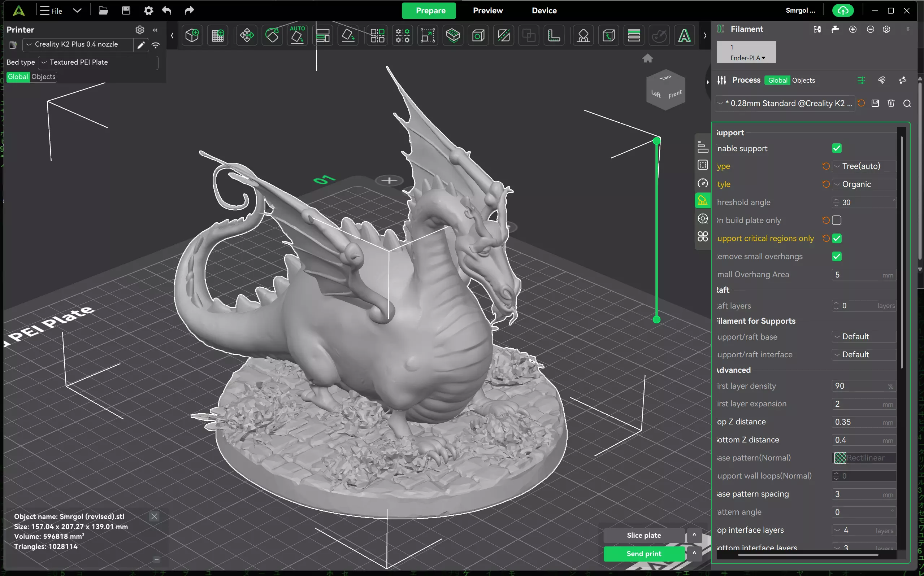Switch to the Prepare tab

(x=429, y=11)
